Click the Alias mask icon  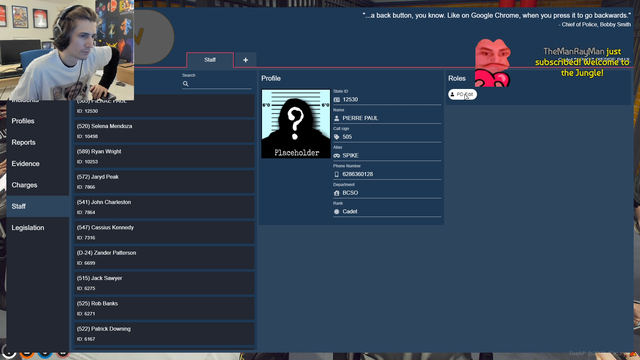coord(336,156)
